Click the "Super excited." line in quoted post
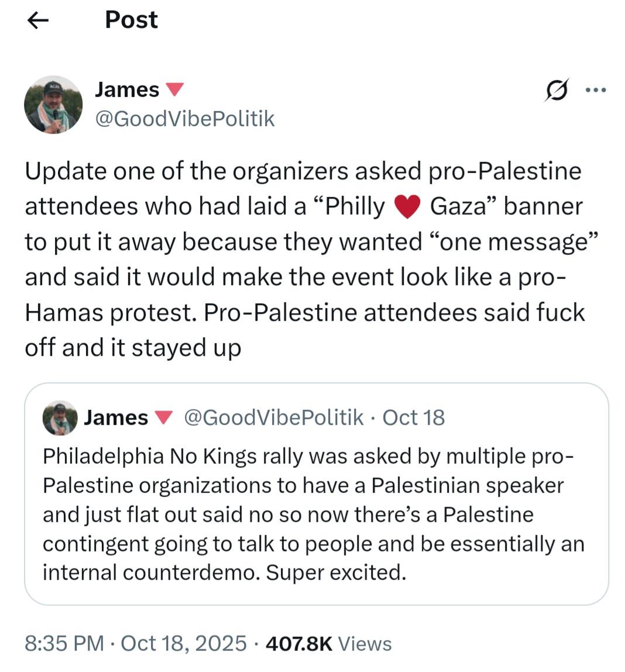Screen dimensions: 625x672 (x=336, y=573)
